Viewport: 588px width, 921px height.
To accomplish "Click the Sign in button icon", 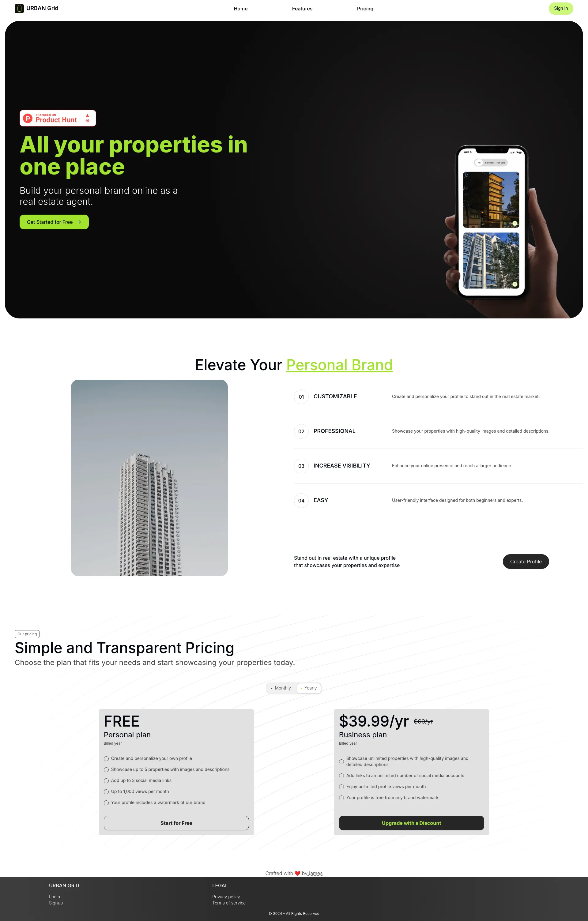I will (561, 8).
